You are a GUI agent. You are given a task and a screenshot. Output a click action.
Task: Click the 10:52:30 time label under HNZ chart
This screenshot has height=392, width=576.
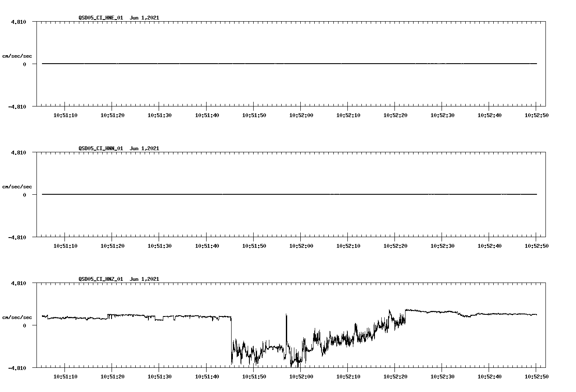442,377
